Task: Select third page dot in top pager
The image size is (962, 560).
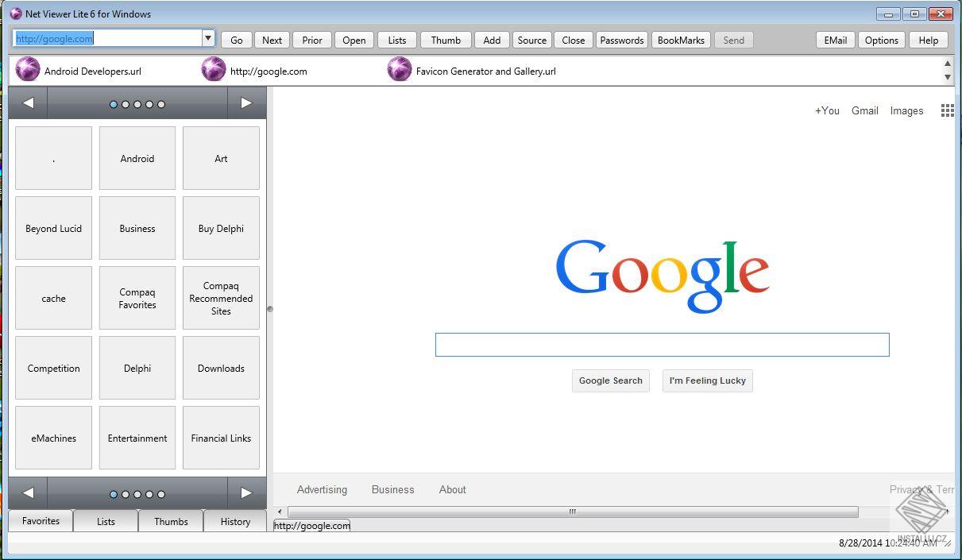Action: coord(137,104)
